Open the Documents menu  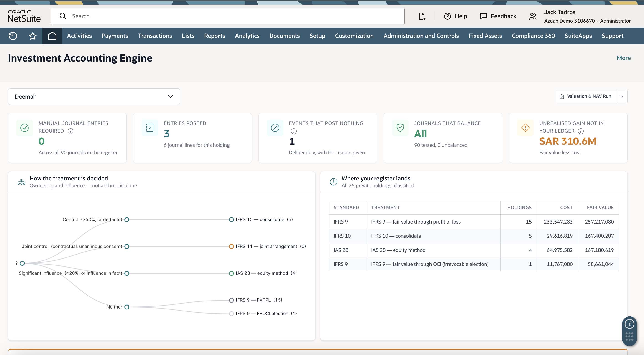pos(284,36)
